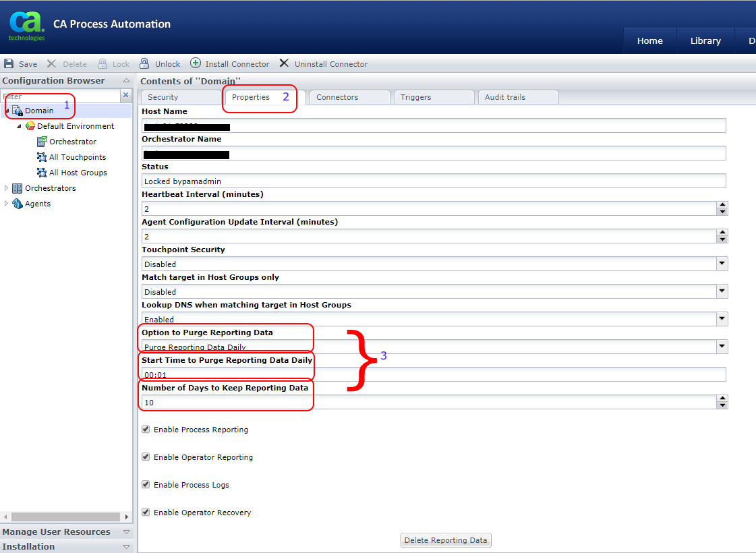Click the sidebar horizontal scrollbar track
Image resolution: width=756 pixels, height=553 pixels.
coord(65,517)
